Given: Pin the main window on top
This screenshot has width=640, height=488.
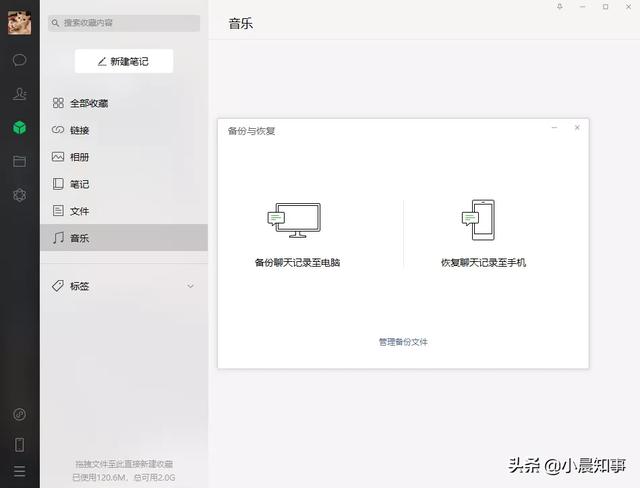Looking at the screenshot, I should [560, 7].
